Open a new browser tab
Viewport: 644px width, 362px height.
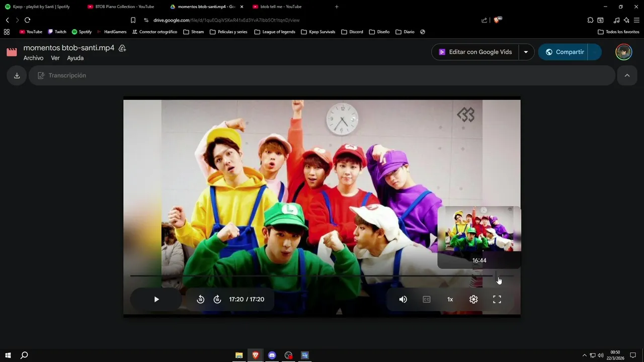pos(337,7)
